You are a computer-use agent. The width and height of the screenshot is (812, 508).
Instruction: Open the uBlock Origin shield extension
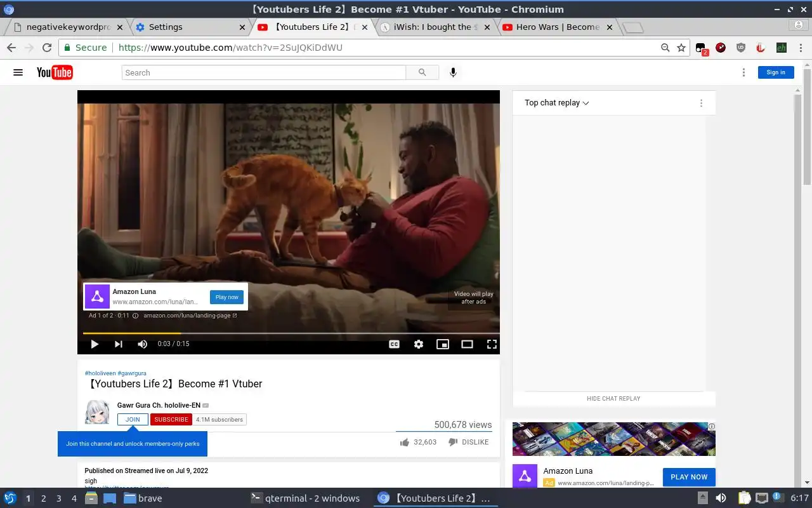[x=741, y=48]
